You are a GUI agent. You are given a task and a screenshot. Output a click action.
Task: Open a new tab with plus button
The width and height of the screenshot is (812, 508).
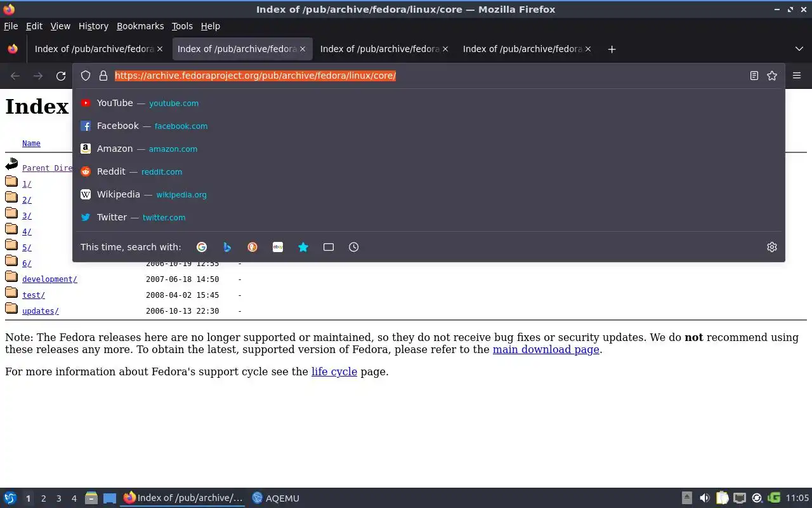tap(612, 49)
